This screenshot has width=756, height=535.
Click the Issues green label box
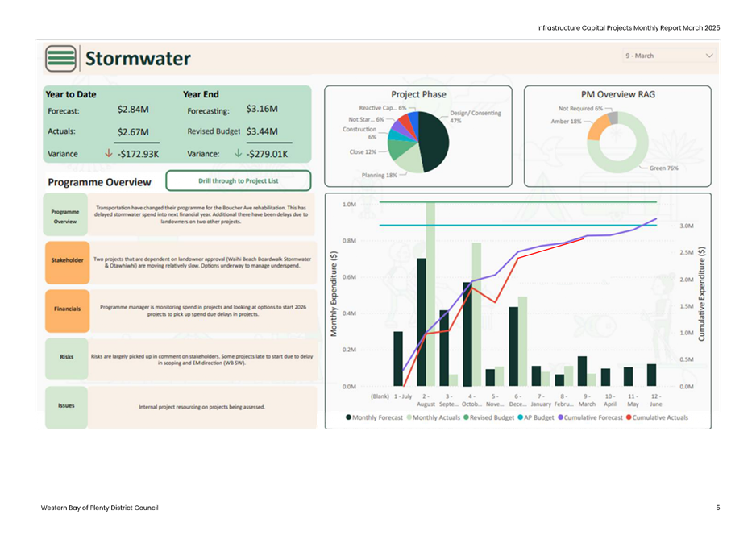(67, 405)
